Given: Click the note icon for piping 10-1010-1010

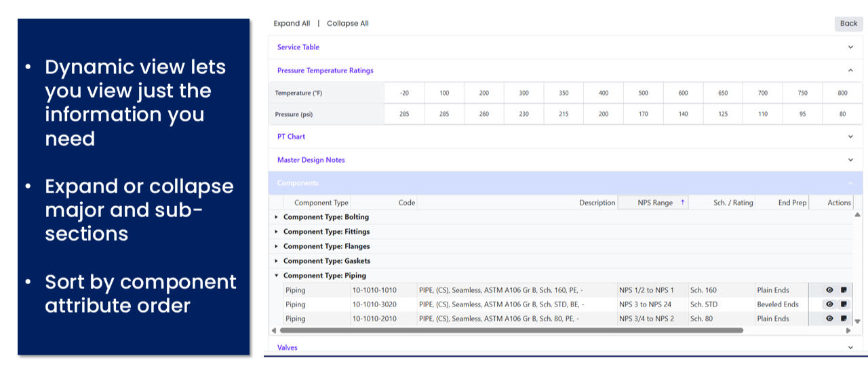Looking at the screenshot, I should coord(844,290).
